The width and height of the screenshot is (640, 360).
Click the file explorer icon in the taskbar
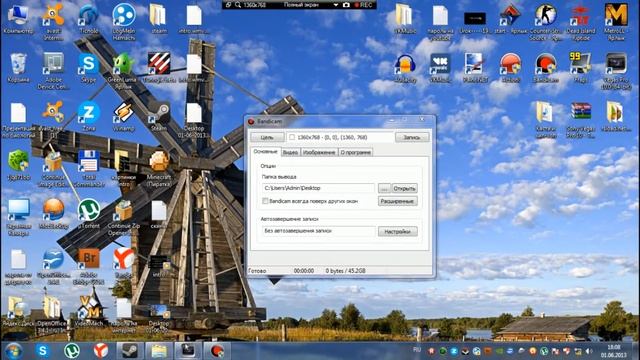pos(159,351)
